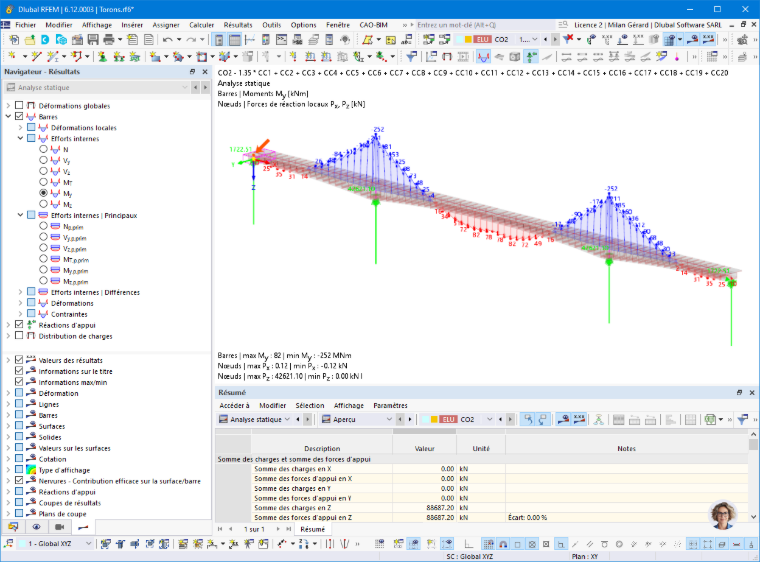Uncheck the Nervures contribution efficace checkbox
Image resolution: width=760 pixels, height=562 pixels.
pos(19,481)
